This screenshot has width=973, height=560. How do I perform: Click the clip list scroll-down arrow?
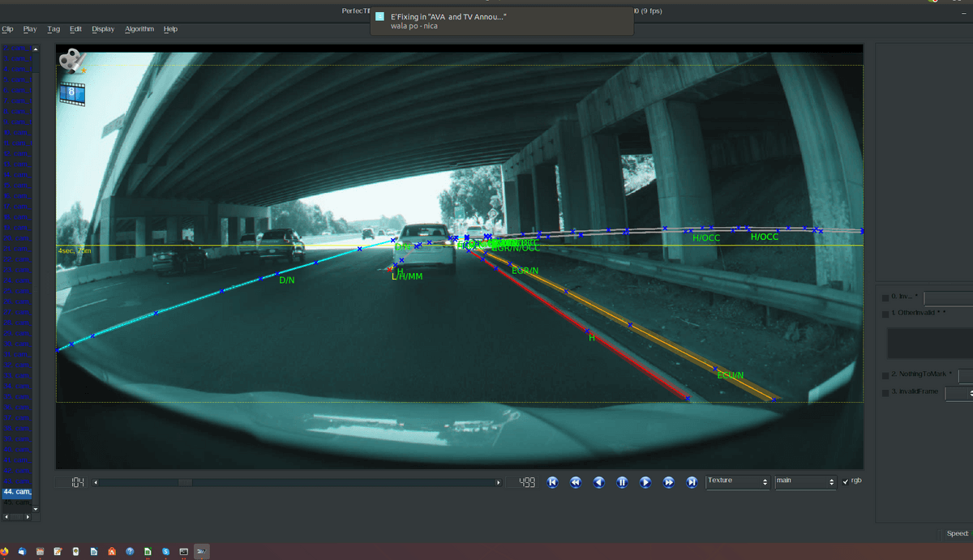point(35,508)
